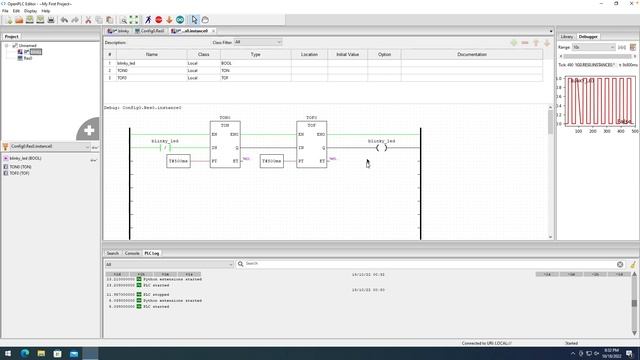Switch to the Console tab
The image size is (640, 360).
click(132, 253)
